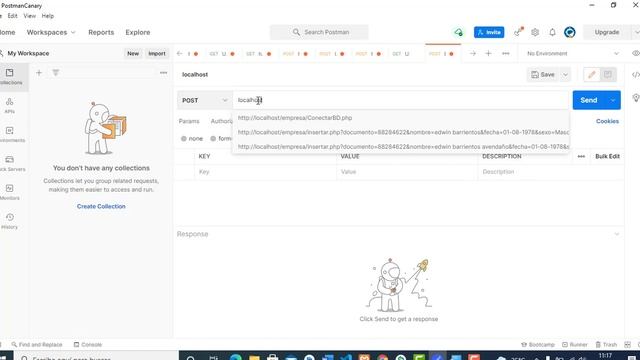Screen dimensions: 640x360
Task: Select the first GET request tab
Action: [222, 53]
